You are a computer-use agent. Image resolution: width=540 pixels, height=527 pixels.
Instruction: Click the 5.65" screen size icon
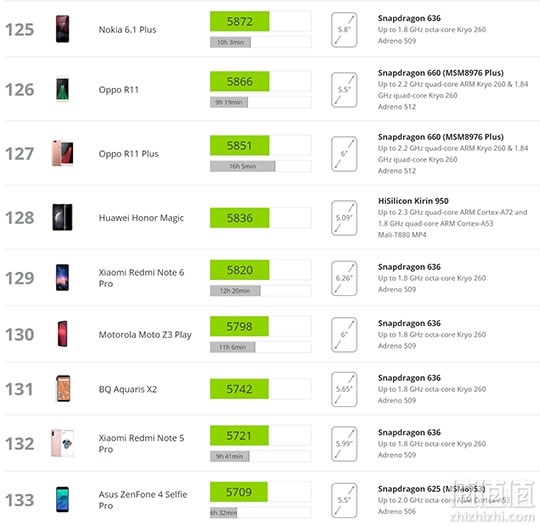click(344, 389)
